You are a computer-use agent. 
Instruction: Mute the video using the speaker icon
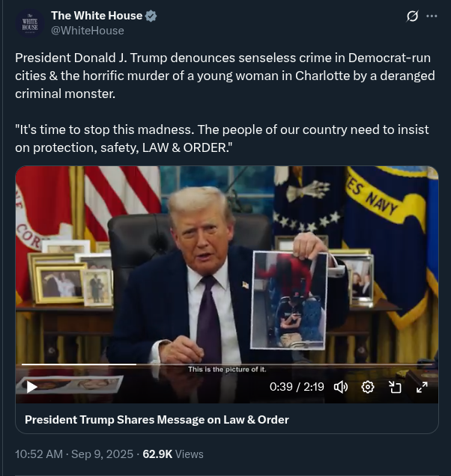[x=341, y=387]
